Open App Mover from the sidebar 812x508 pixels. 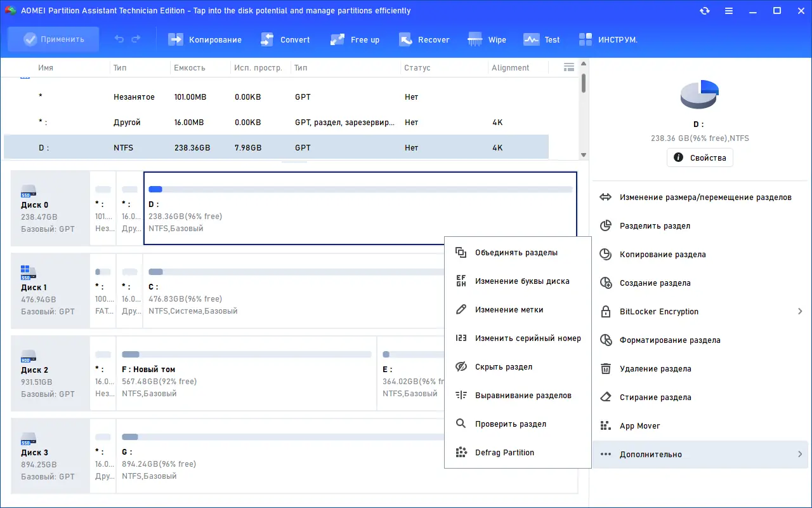[639, 425]
